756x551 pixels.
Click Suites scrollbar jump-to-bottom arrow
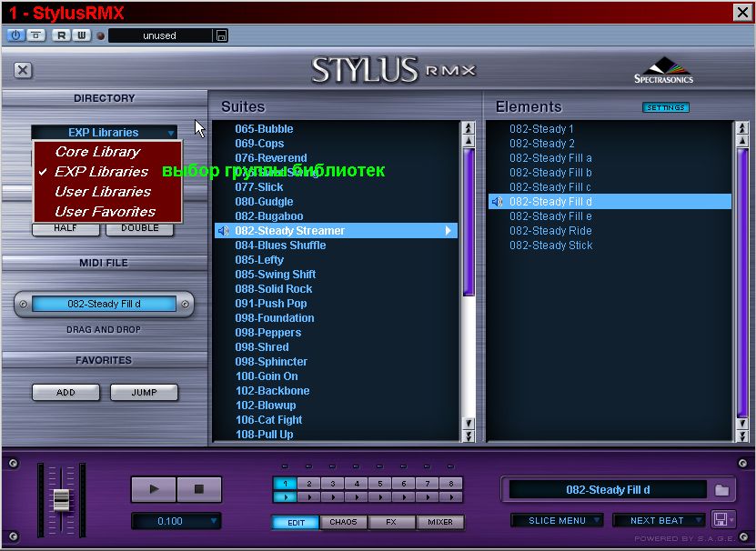[x=469, y=436]
